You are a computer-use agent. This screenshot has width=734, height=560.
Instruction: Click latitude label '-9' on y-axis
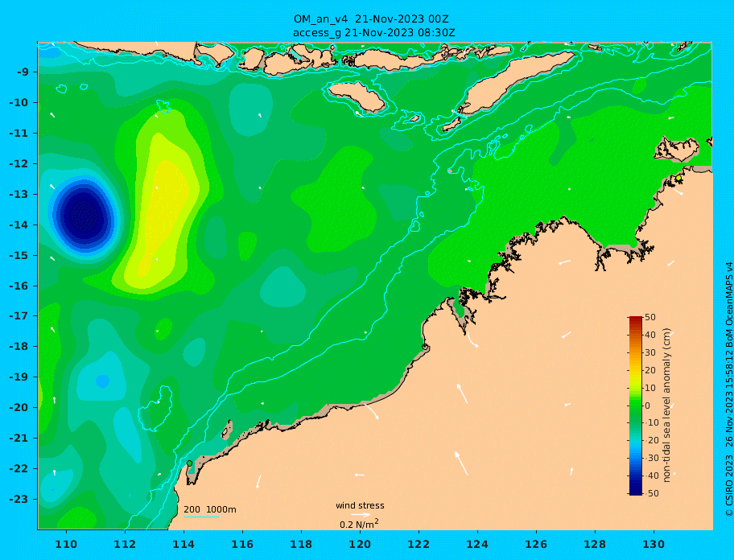(x=23, y=72)
